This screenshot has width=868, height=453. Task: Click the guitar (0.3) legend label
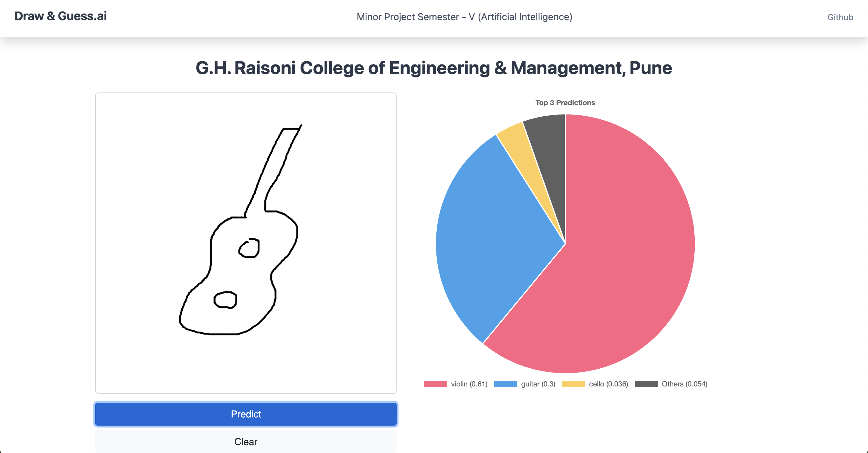coord(538,384)
